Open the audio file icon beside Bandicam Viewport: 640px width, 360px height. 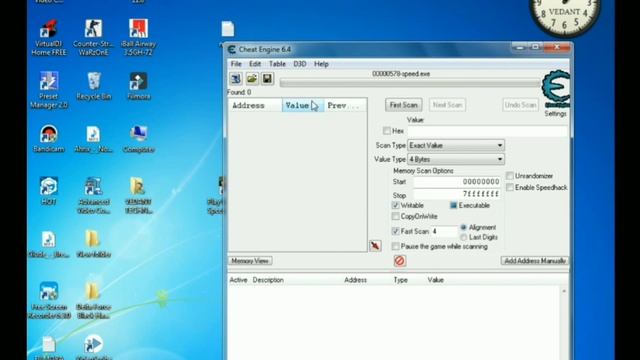coord(93,139)
